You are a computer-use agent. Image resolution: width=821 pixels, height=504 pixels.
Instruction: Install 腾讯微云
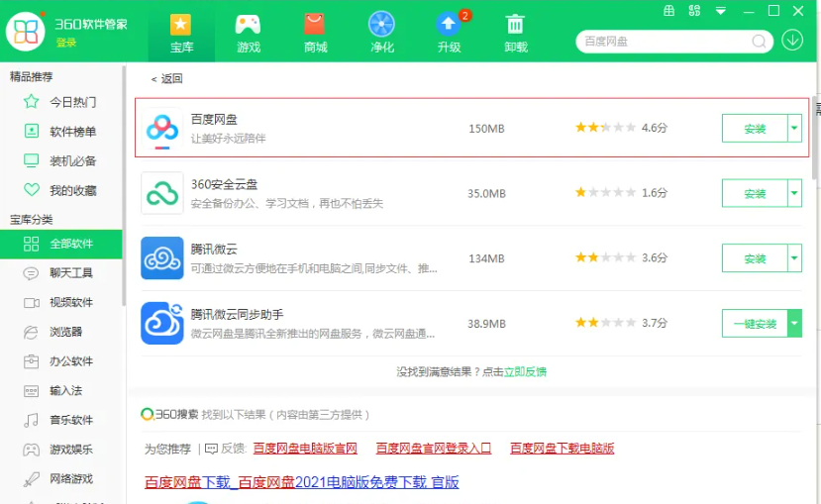tap(755, 258)
